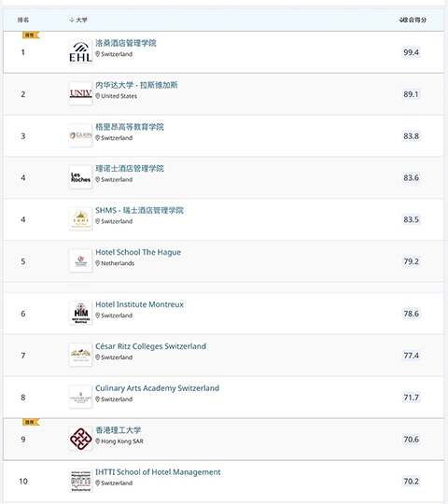Open Hotel School The Hague link
448x504 pixels.
(x=138, y=252)
